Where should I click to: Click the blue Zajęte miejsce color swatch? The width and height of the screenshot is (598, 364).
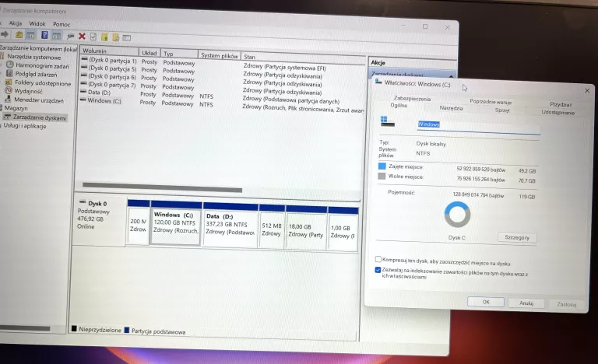coord(382,166)
